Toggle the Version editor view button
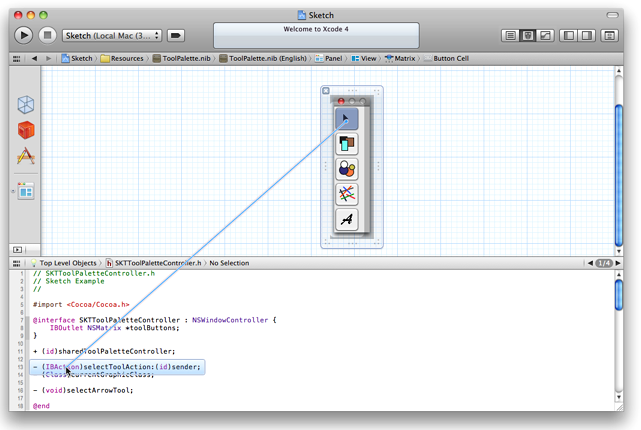 (x=544, y=36)
